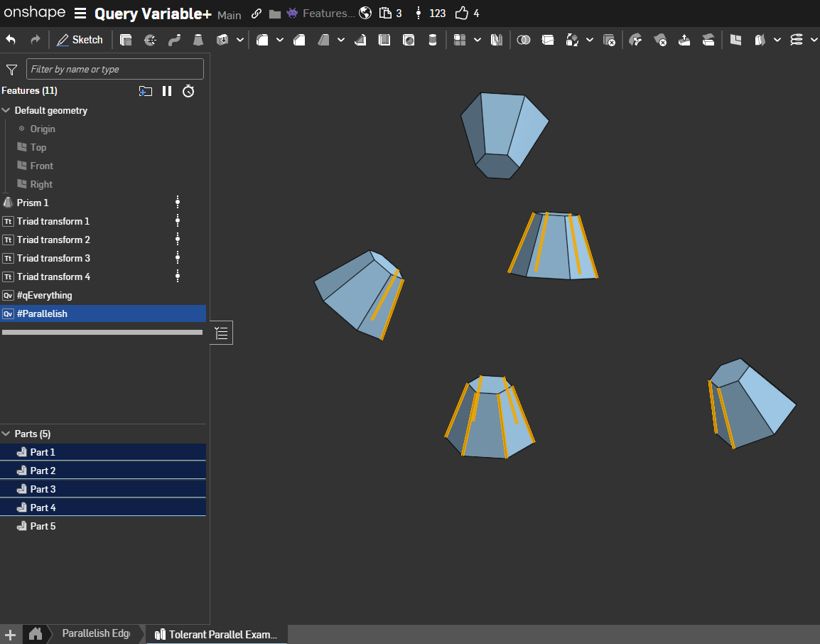The image size is (820, 644).
Task: Open the onshape hamburger menu
Action: pos(80,14)
